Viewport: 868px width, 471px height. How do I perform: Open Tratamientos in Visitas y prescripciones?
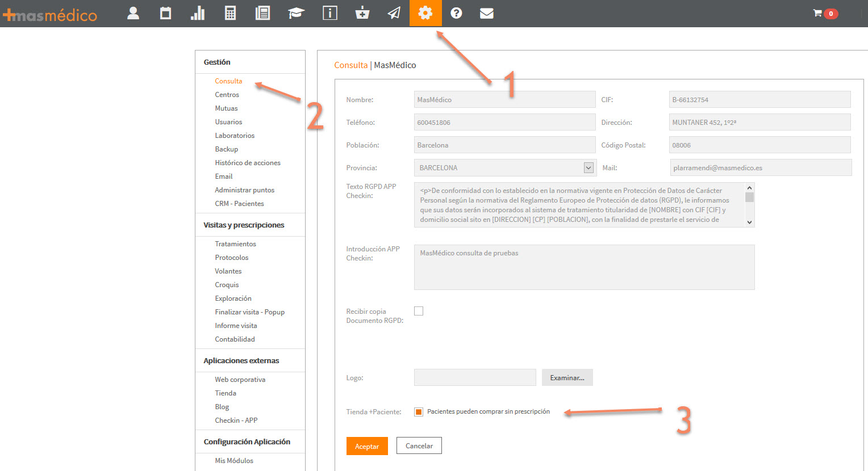[235, 244]
